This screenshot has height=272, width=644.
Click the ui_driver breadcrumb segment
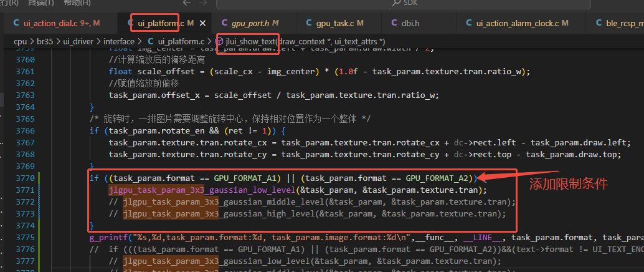(78, 42)
